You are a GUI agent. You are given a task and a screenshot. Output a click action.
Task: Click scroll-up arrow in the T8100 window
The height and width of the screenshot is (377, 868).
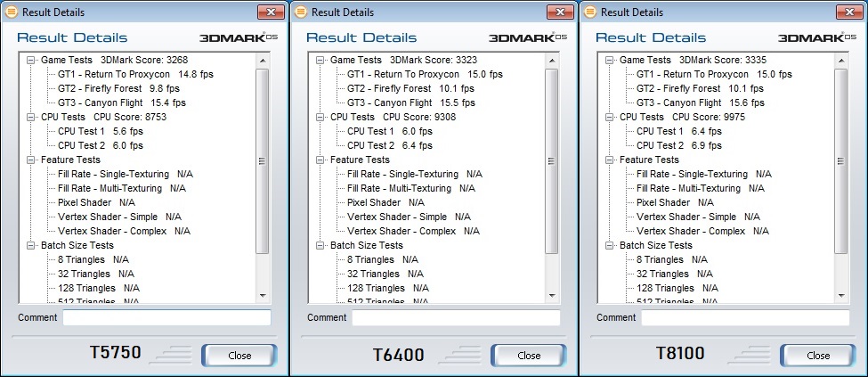click(841, 60)
